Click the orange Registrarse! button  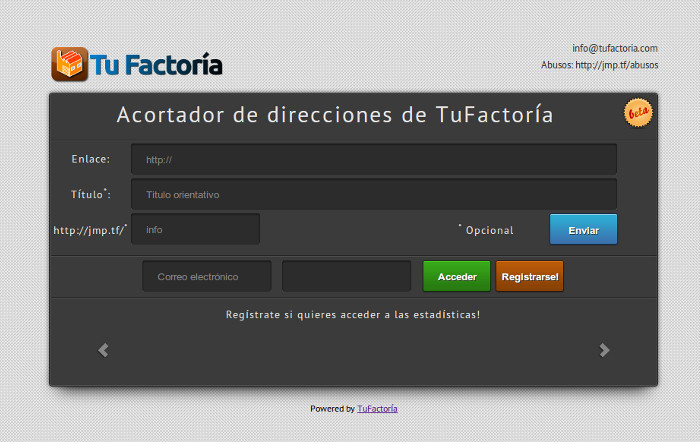click(529, 276)
